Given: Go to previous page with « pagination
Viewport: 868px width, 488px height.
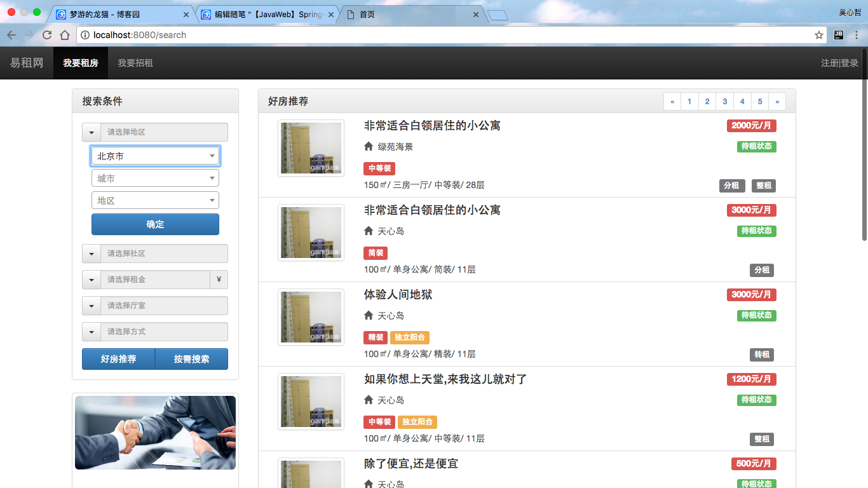Looking at the screenshot, I should tap(672, 102).
